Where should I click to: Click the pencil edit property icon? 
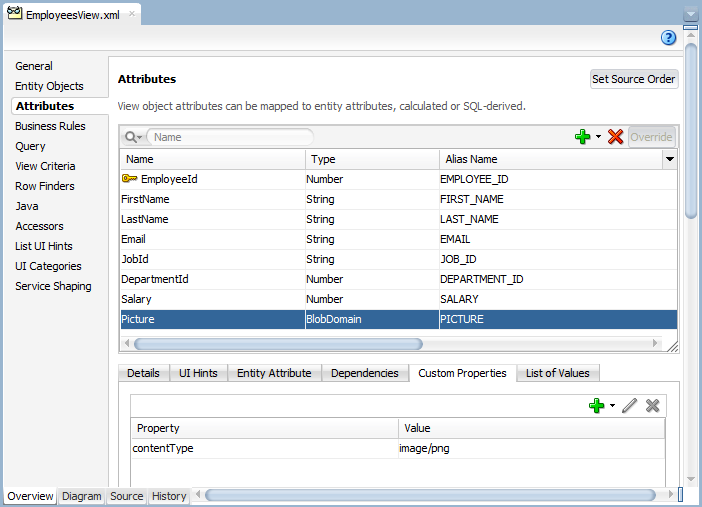coord(629,406)
